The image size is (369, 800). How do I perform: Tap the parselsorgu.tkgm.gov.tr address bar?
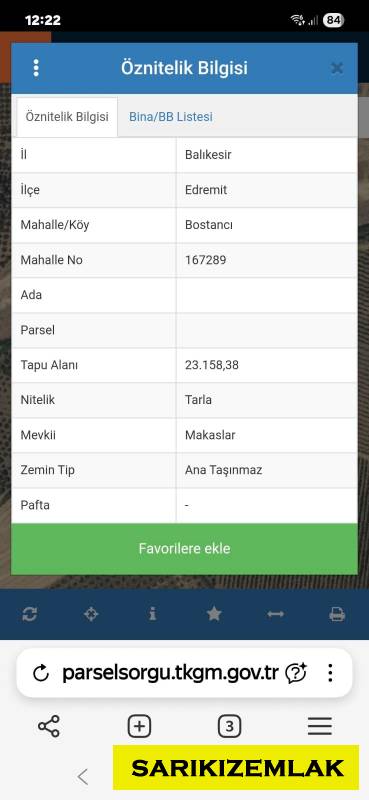(x=170, y=673)
